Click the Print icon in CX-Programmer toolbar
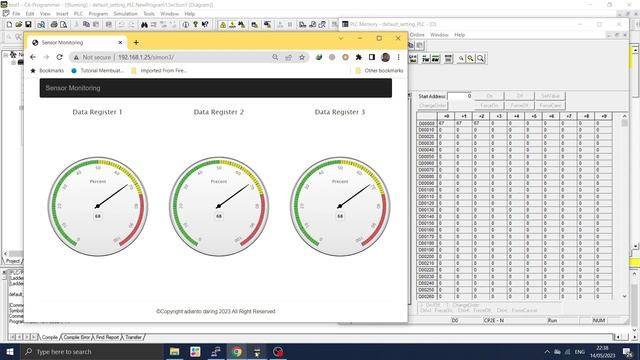640x360 pixels. click(54, 24)
